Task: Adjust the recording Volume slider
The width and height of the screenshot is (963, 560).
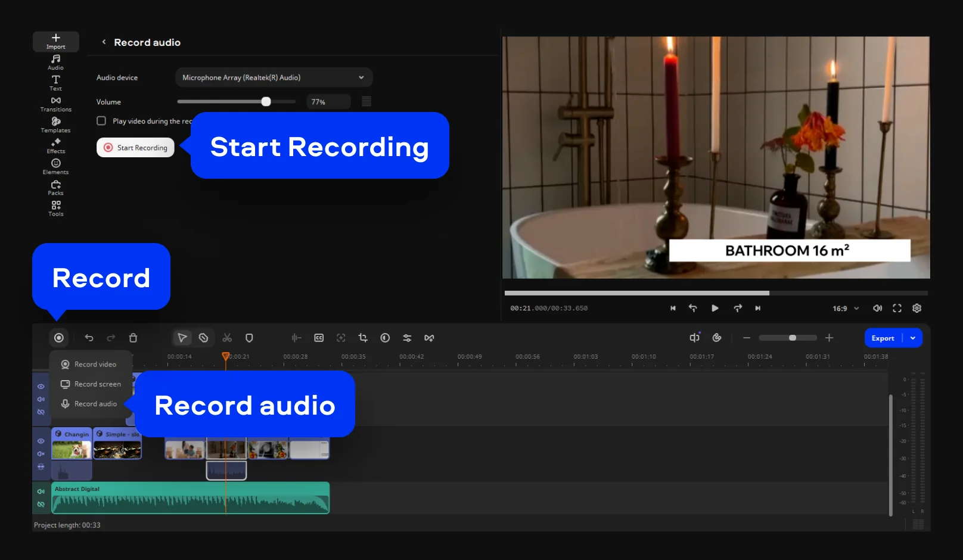Action: pyautogui.click(x=237, y=102)
